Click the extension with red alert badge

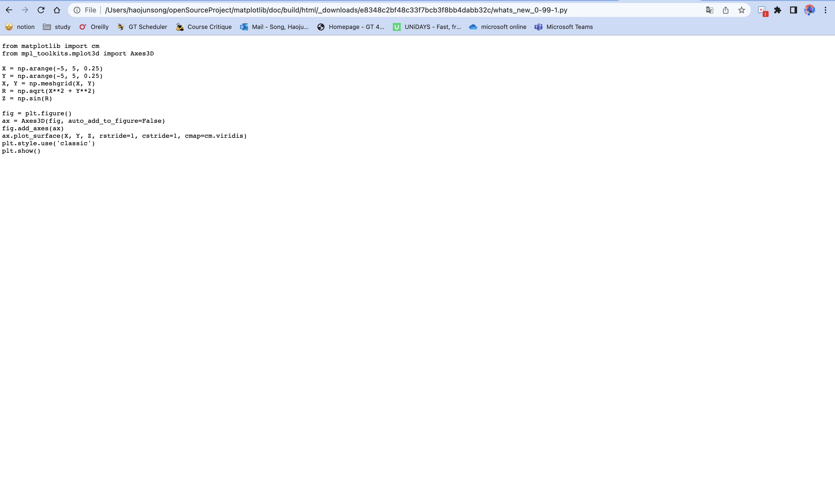pos(762,11)
